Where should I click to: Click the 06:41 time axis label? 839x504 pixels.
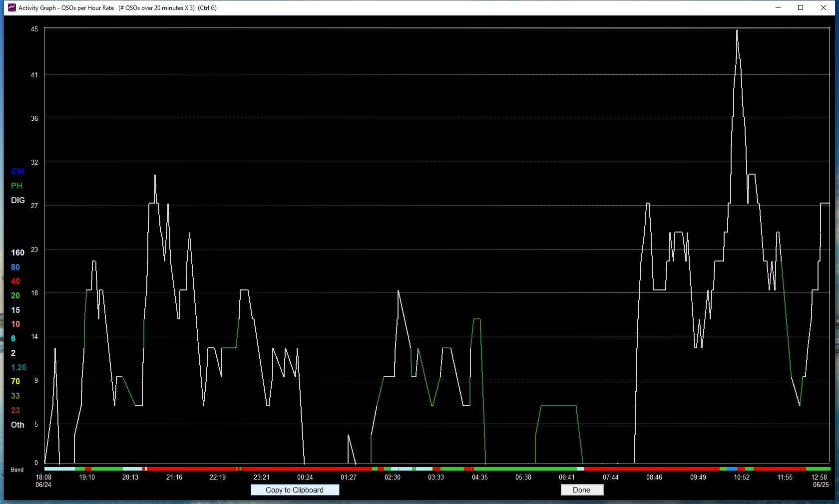pos(567,478)
